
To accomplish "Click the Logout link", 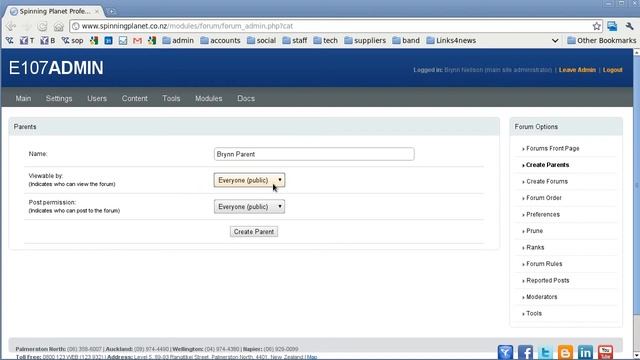I will pyautogui.click(x=613, y=70).
